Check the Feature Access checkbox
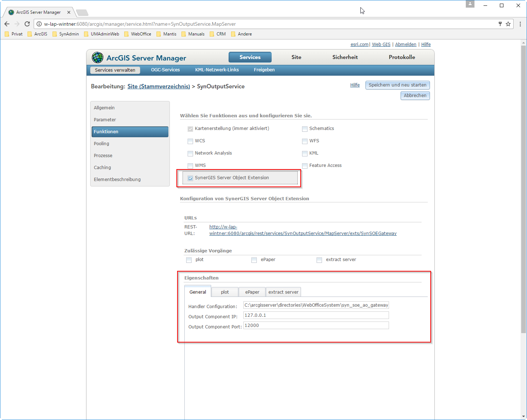 click(x=305, y=165)
